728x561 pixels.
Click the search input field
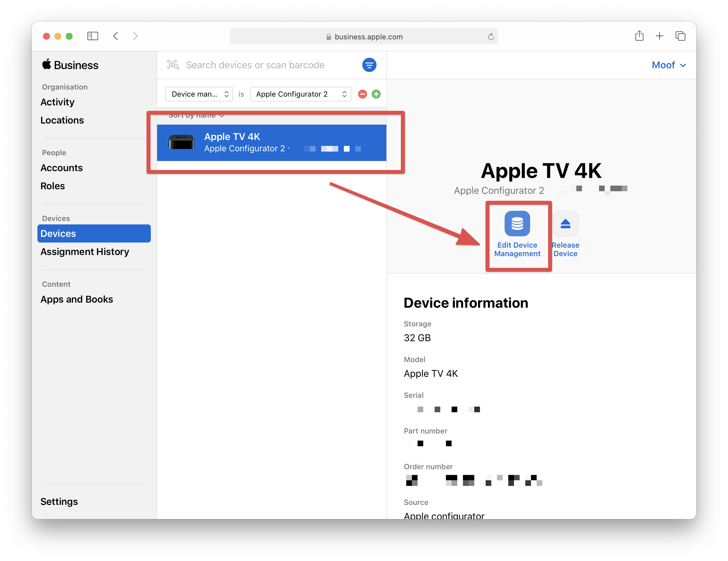click(x=266, y=65)
